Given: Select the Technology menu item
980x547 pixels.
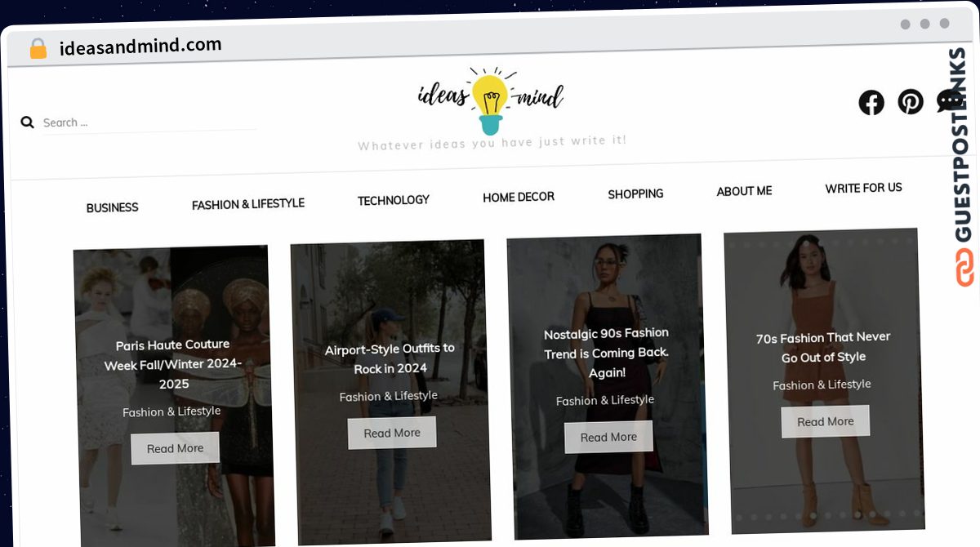Looking at the screenshot, I should click(x=394, y=200).
